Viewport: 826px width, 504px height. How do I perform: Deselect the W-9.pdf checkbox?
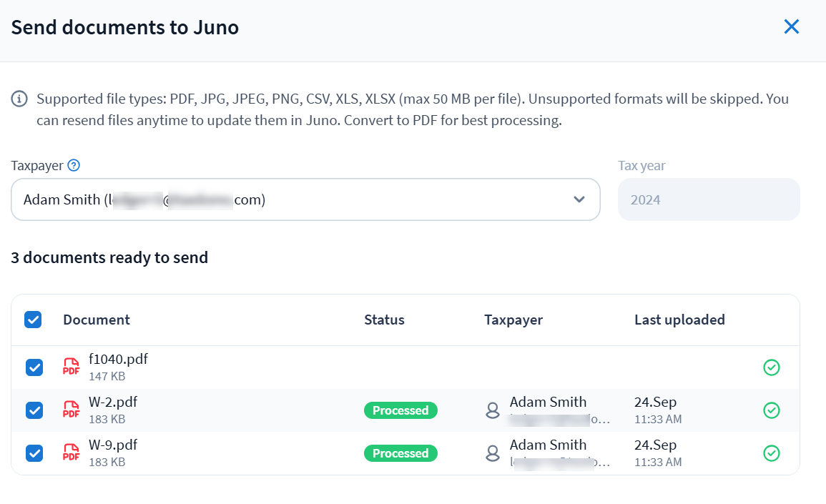34,453
